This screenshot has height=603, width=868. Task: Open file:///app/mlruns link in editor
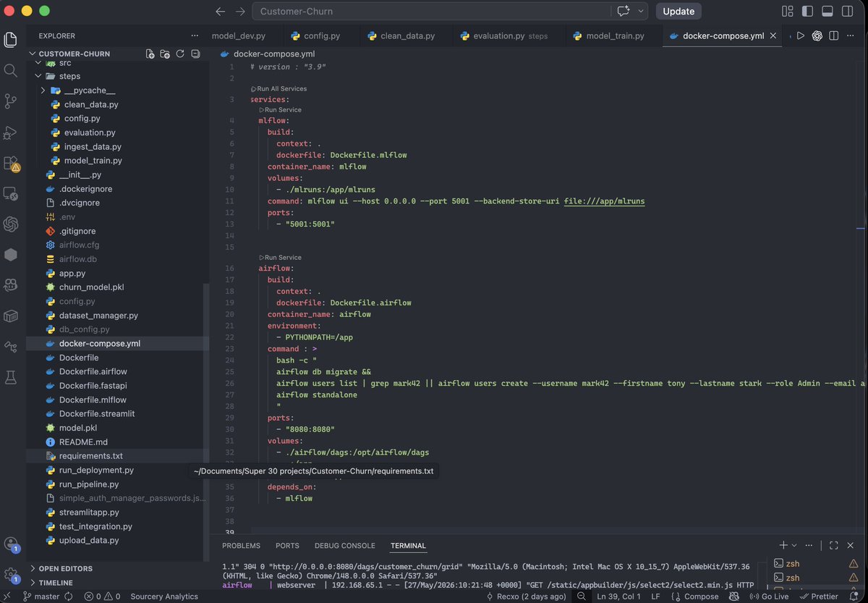pos(604,201)
